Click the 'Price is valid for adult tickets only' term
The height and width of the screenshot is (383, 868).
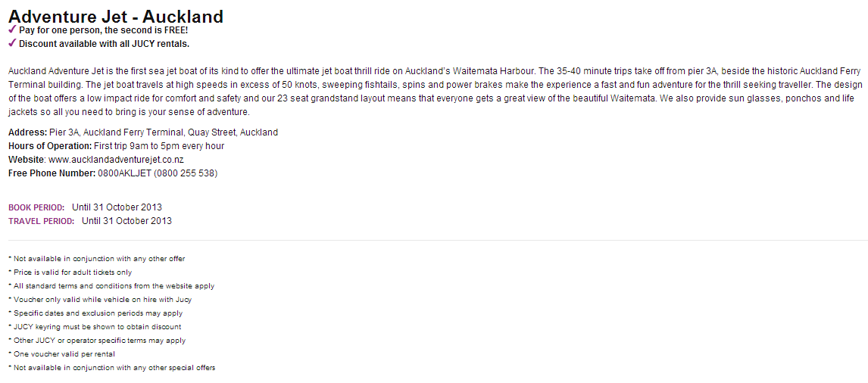[x=70, y=272]
